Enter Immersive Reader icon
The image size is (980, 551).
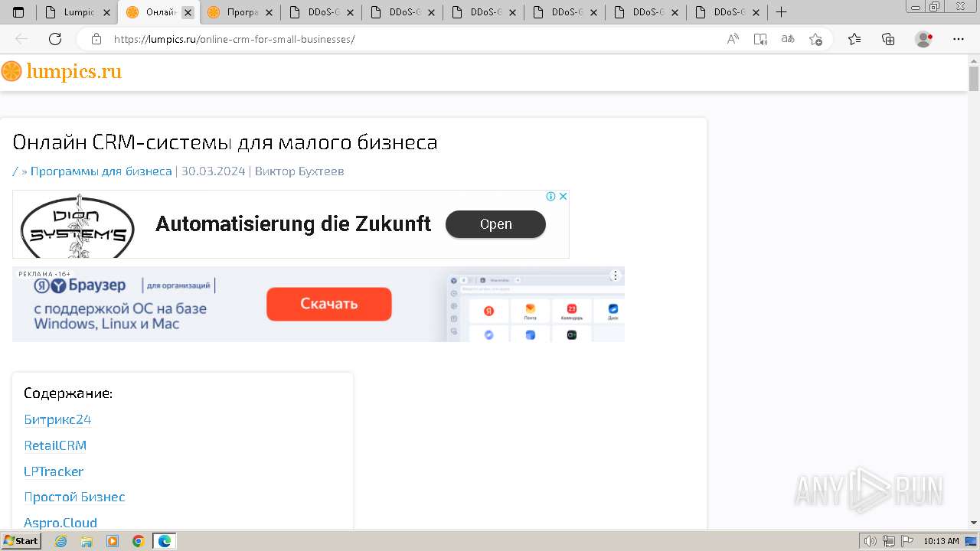760,39
